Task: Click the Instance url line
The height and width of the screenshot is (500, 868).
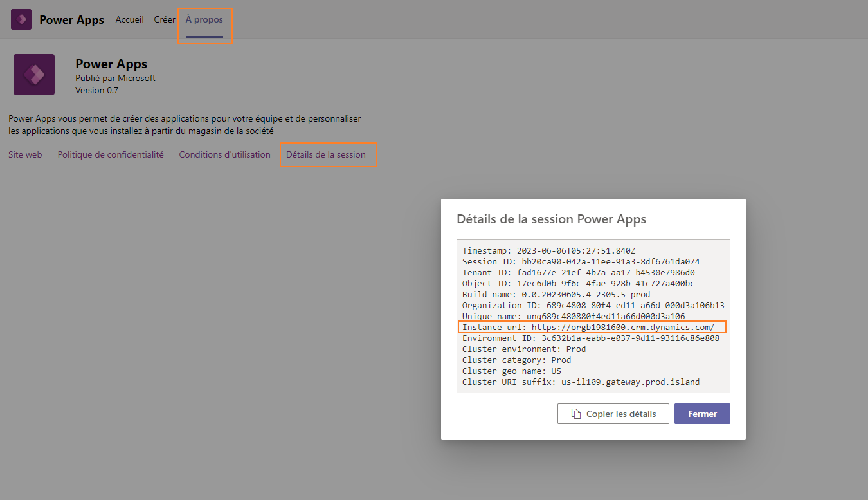Action: coord(588,327)
